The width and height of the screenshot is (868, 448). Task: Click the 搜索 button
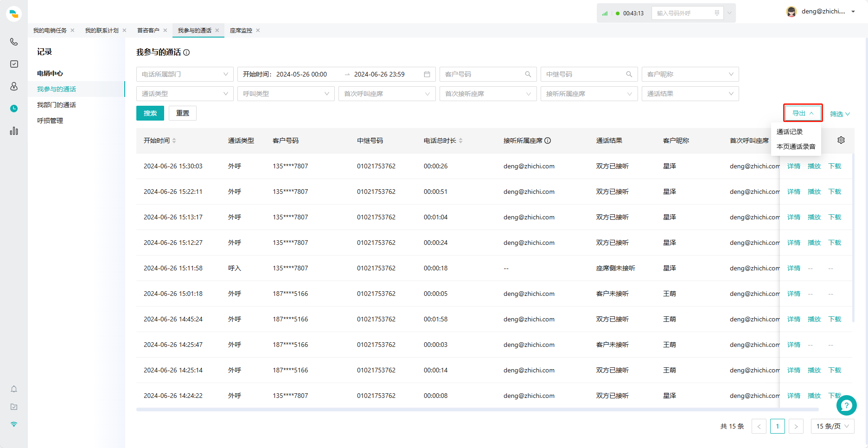tap(150, 113)
